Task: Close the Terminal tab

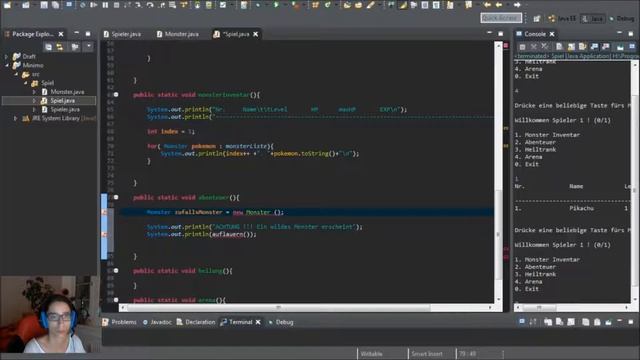Action: [x=258, y=322]
